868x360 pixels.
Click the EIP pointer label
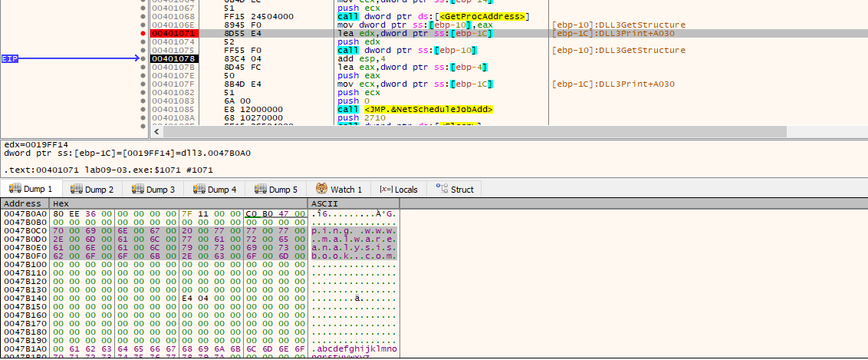(x=10, y=58)
